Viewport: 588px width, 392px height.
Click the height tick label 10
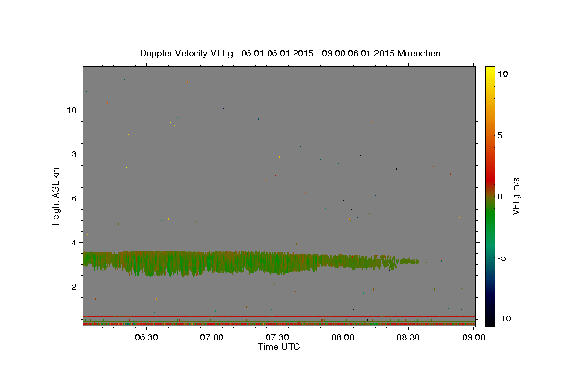[x=71, y=110]
